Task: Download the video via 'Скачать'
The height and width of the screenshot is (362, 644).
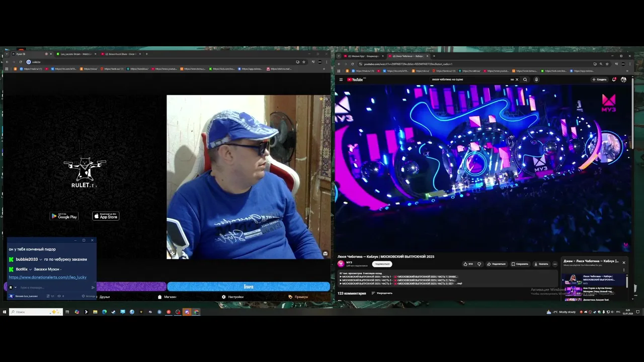Action: (541, 264)
